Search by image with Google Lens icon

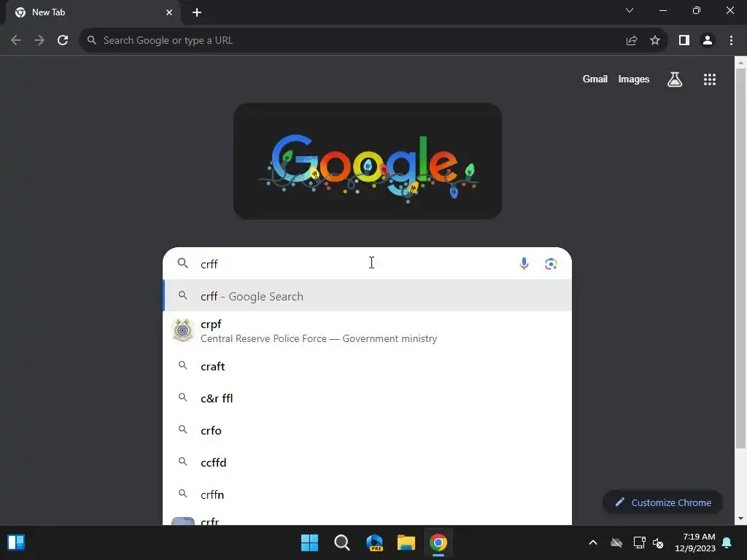(x=551, y=263)
